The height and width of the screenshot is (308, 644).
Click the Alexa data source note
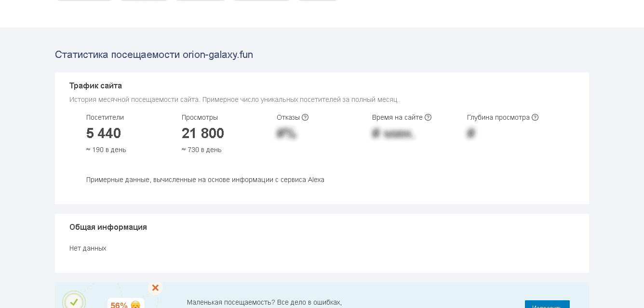click(x=205, y=180)
